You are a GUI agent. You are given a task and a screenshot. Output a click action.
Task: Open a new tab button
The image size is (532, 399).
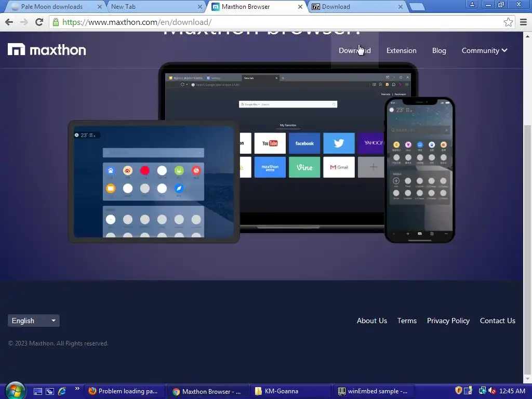[417, 7]
